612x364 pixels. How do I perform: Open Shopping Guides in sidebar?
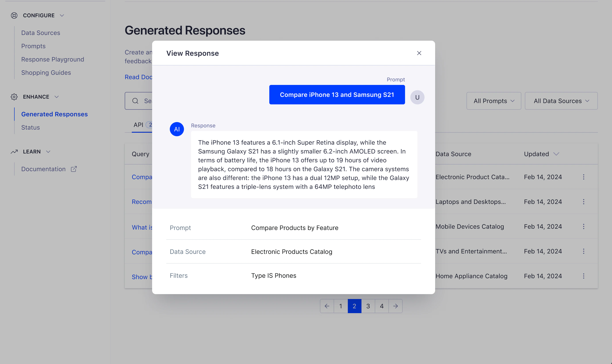click(46, 73)
